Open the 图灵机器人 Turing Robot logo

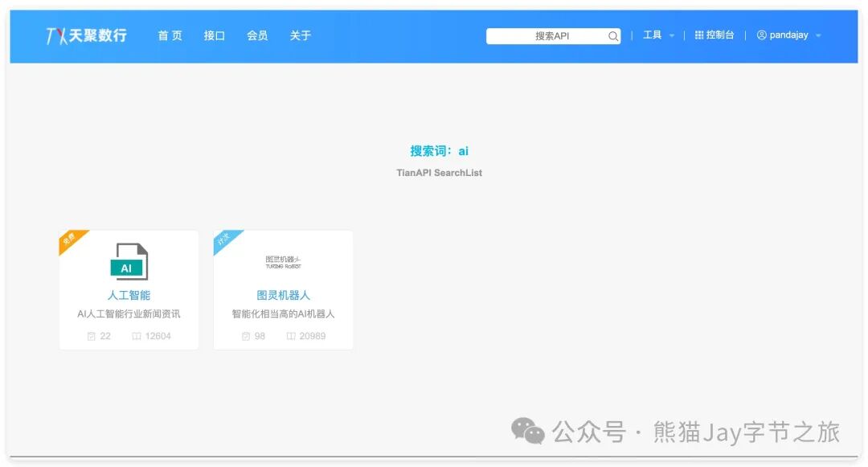click(x=283, y=262)
